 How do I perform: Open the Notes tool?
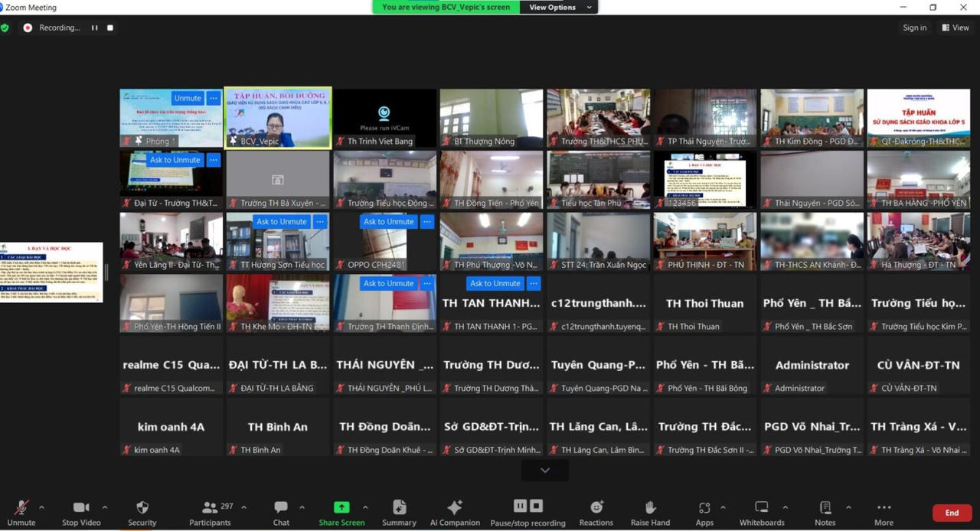point(825,507)
